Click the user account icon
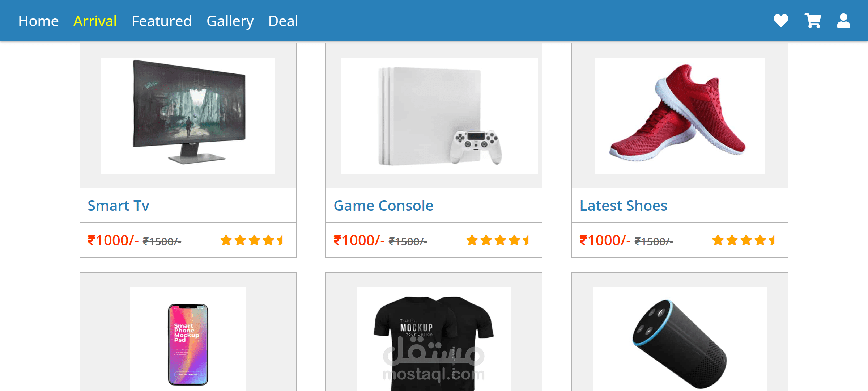 (843, 21)
